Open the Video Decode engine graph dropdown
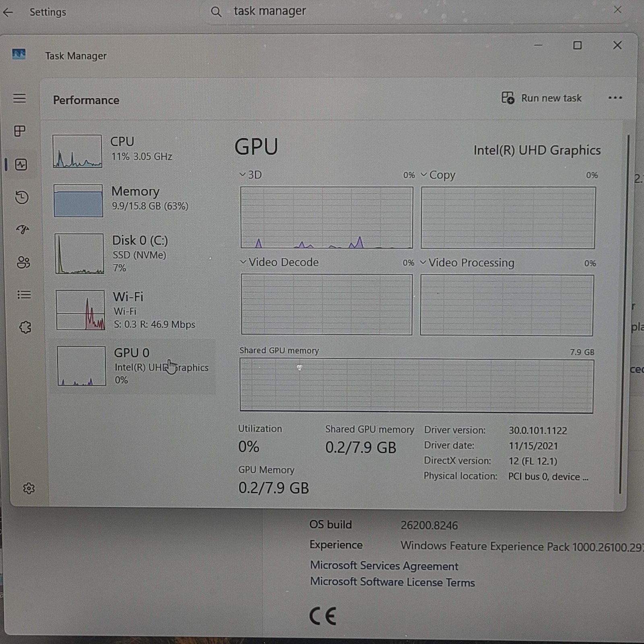 click(279, 262)
